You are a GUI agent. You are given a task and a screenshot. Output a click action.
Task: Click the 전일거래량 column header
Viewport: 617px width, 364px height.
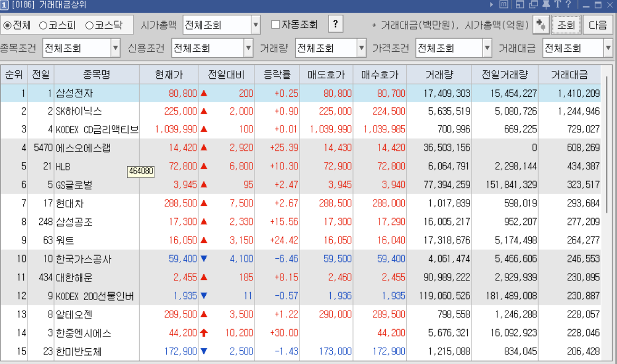click(x=505, y=75)
